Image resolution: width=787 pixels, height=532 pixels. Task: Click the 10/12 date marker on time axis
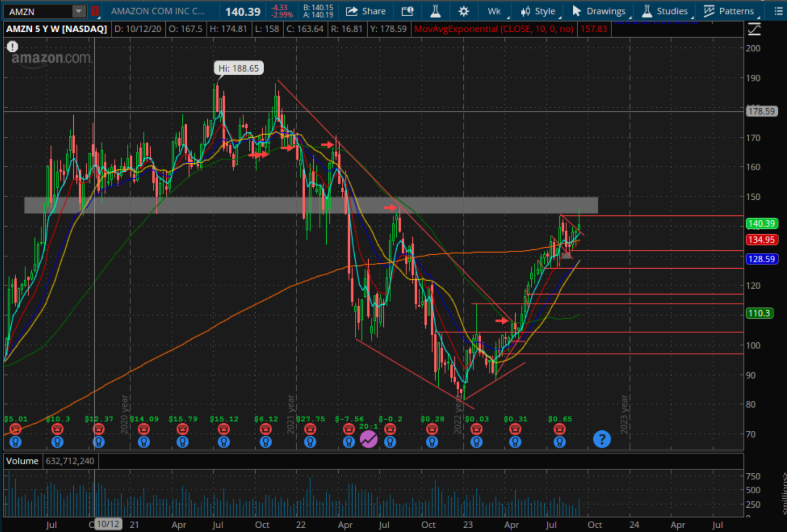[x=108, y=524]
